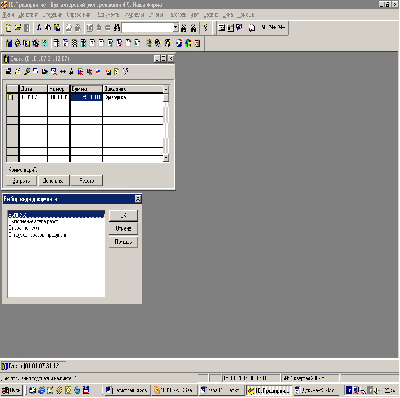Image resolution: width=400 pixels, height=398 pixels.
Task: Click the up arrow of journal table scrollbar
Action: point(166,89)
